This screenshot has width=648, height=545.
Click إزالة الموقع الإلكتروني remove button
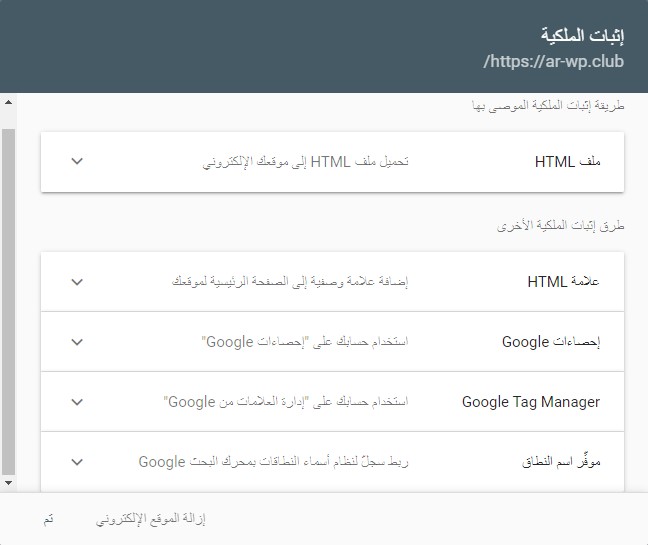pyautogui.click(x=151, y=519)
